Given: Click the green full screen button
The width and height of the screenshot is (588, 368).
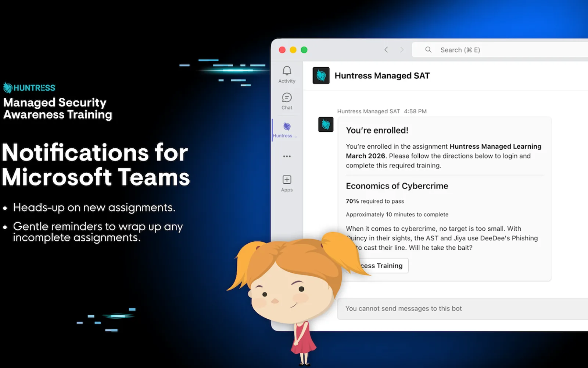Looking at the screenshot, I should point(304,50).
